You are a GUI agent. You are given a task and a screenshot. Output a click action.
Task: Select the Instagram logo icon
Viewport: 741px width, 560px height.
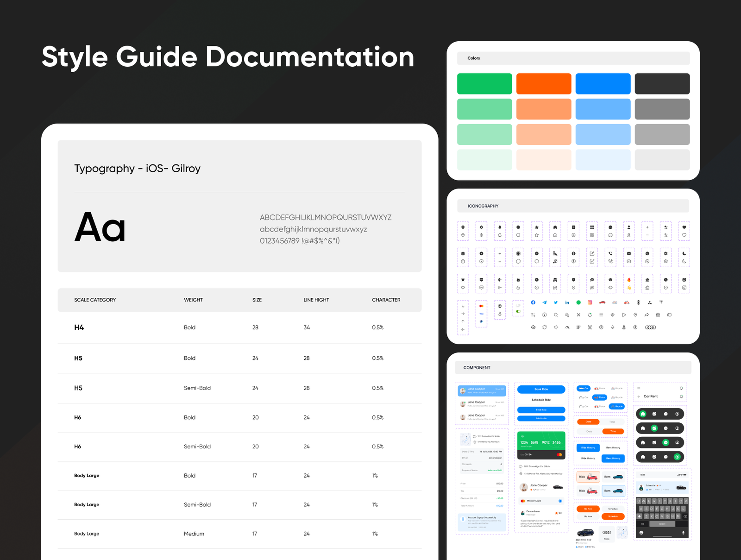click(590, 302)
